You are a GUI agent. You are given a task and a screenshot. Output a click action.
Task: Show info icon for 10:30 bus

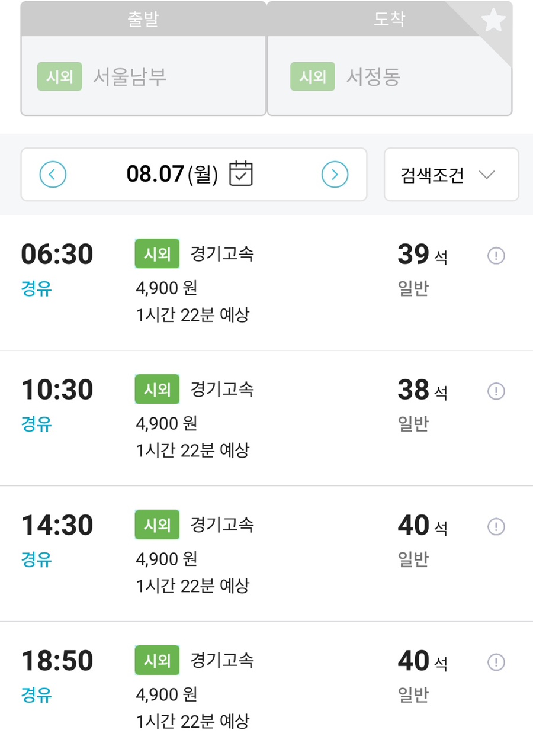coord(496,391)
